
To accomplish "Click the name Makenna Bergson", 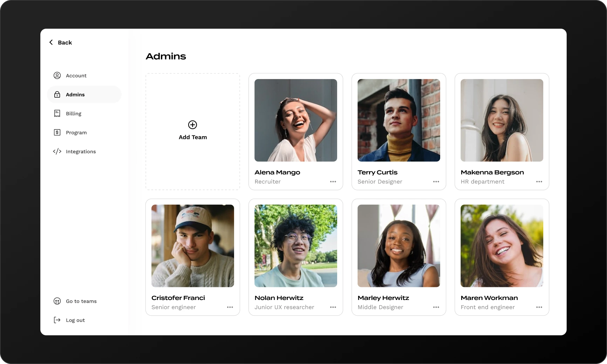I will 492,172.
